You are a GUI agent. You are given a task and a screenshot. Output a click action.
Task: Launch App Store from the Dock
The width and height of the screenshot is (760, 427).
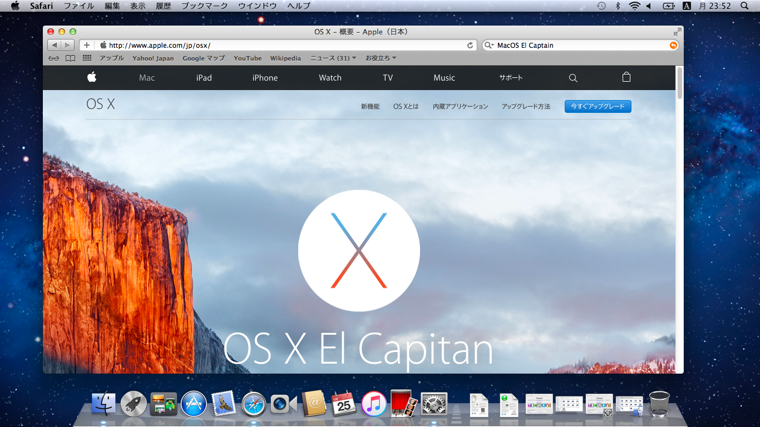point(193,404)
